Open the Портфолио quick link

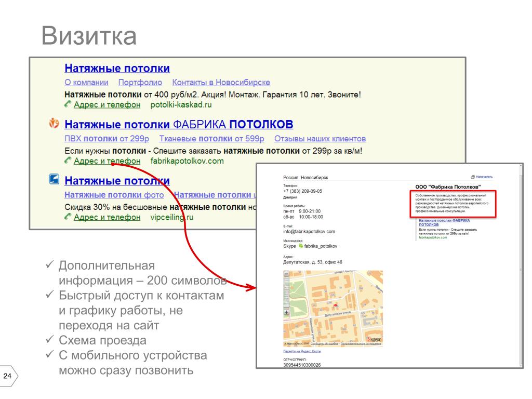click(x=140, y=83)
